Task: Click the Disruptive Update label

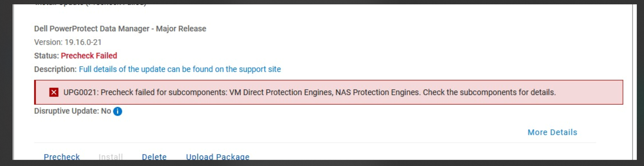Action: point(66,111)
